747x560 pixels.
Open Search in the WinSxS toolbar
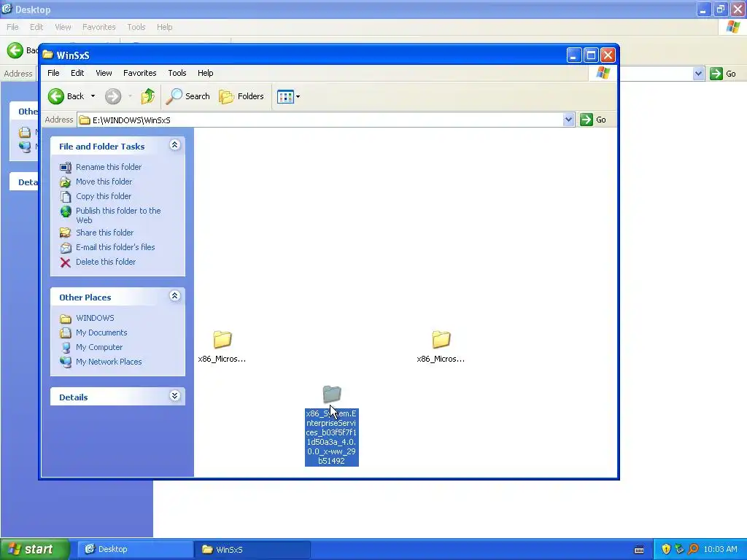[188, 96]
